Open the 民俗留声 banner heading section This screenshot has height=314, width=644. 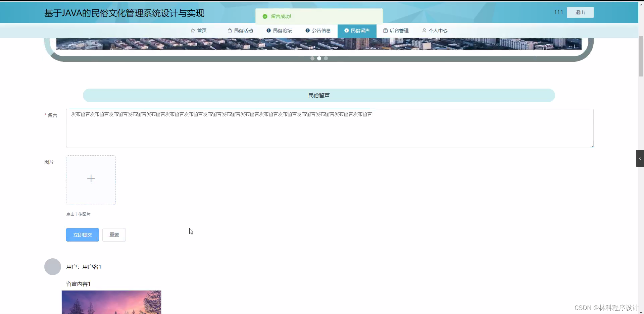[x=319, y=95]
